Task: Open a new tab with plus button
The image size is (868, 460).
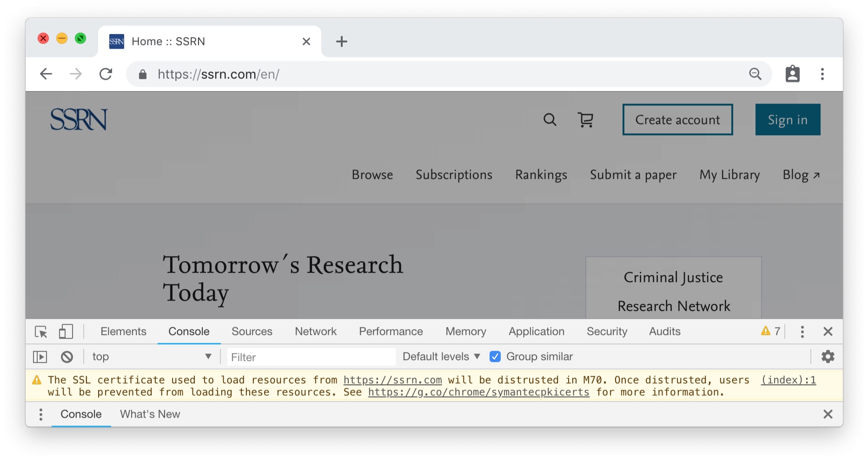Action: pos(342,41)
